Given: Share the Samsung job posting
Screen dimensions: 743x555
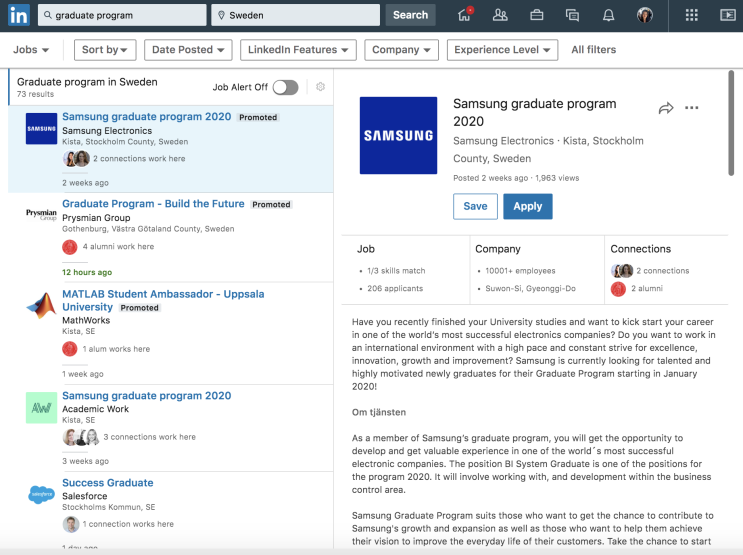Looking at the screenshot, I should click(x=666, y=108).
